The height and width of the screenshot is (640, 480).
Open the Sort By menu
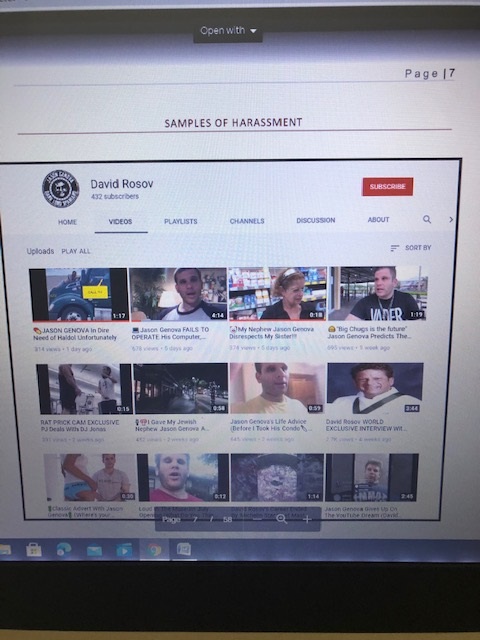411,248
